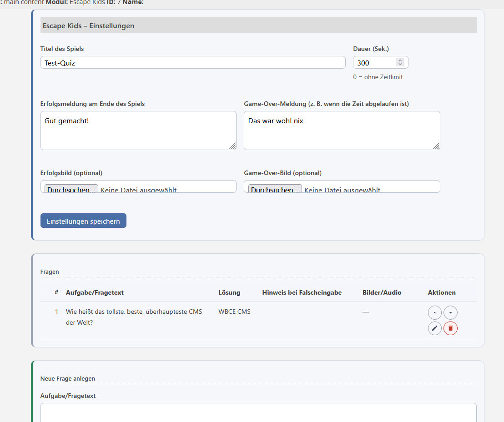Click into the Erfolgsmeldung text area
The height and width of the screenshot is (422, 504).
click(138, 131)
